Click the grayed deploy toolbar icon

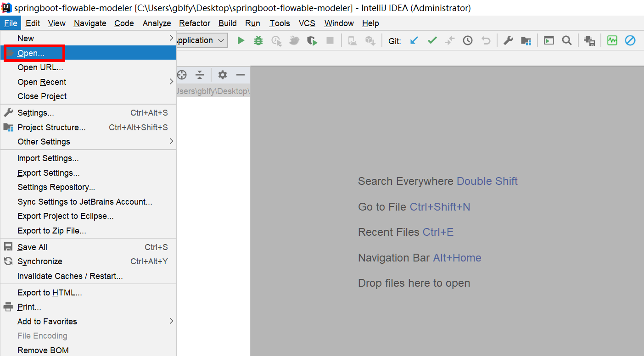353,40
